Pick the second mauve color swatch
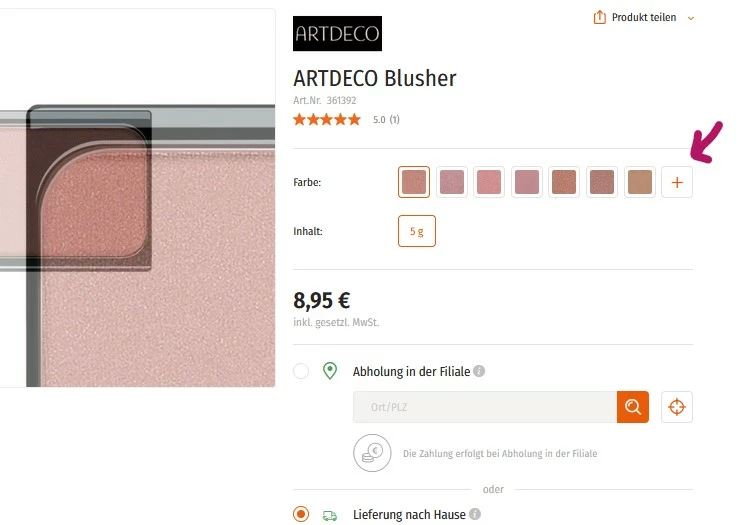755x525 pixels. coord(452,182)
